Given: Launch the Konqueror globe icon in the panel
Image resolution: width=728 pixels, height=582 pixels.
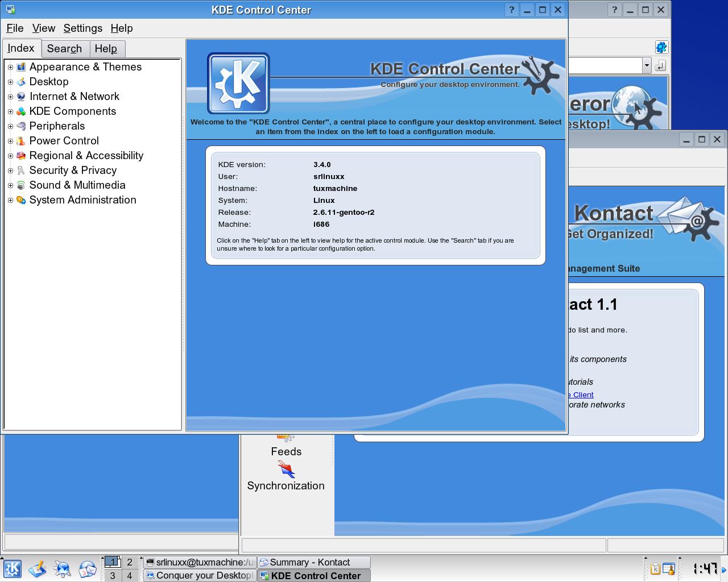Looking at the screenshot, I should (63, 569).
